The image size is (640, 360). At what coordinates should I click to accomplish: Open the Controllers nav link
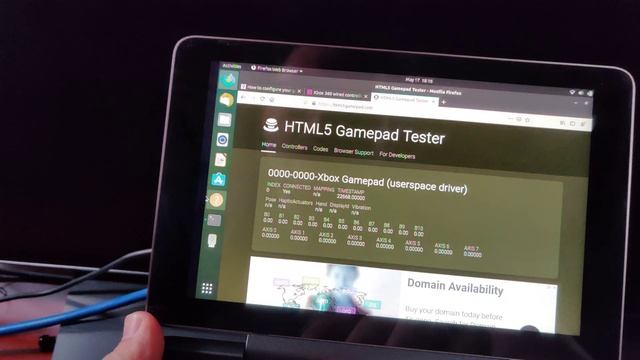click(x=294, y=147)
